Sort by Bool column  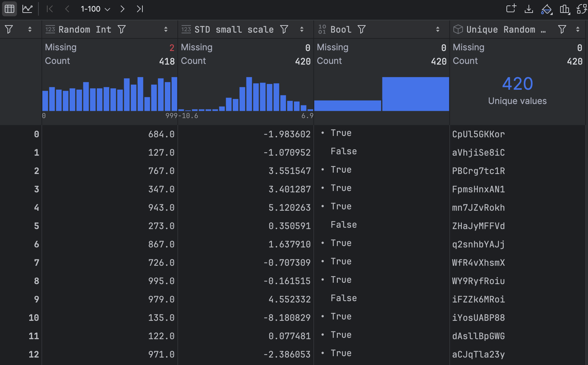[x=438, y=30]
